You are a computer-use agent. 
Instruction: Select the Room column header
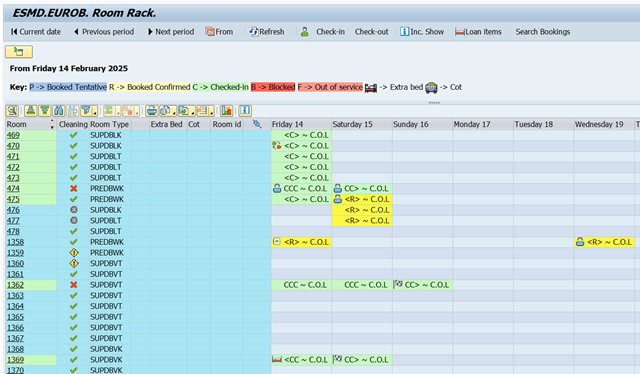pos(31,124)
